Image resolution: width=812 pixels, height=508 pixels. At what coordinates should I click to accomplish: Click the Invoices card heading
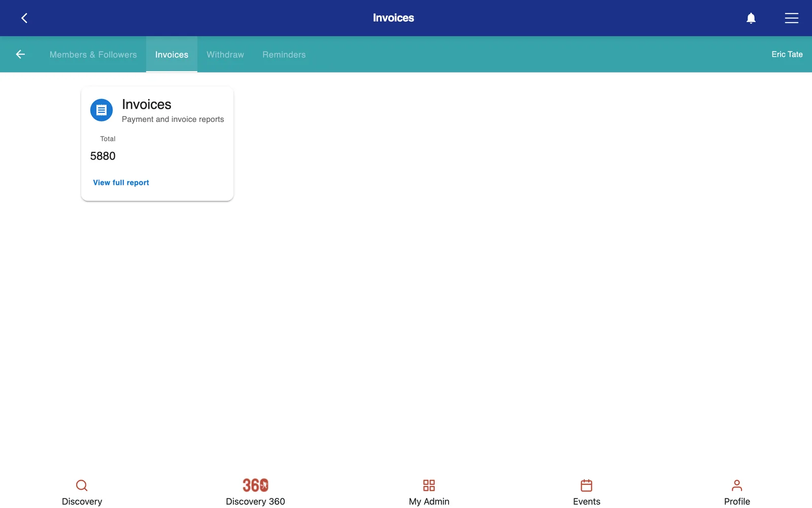coord(147,104)
